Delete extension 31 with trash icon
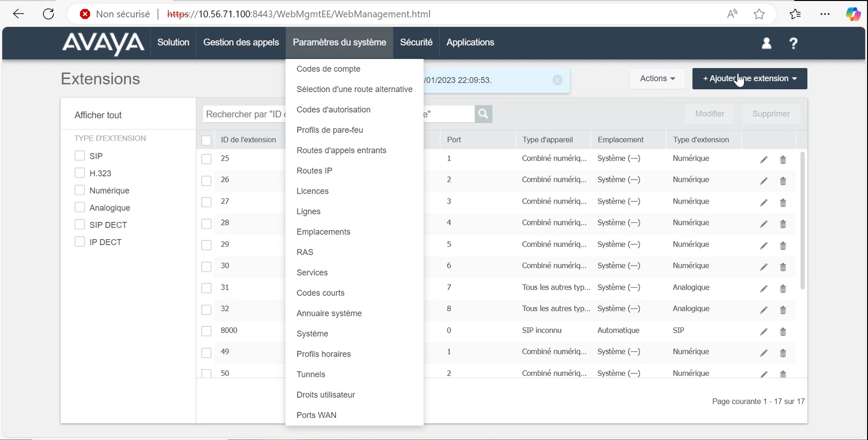 click(783, 289)
